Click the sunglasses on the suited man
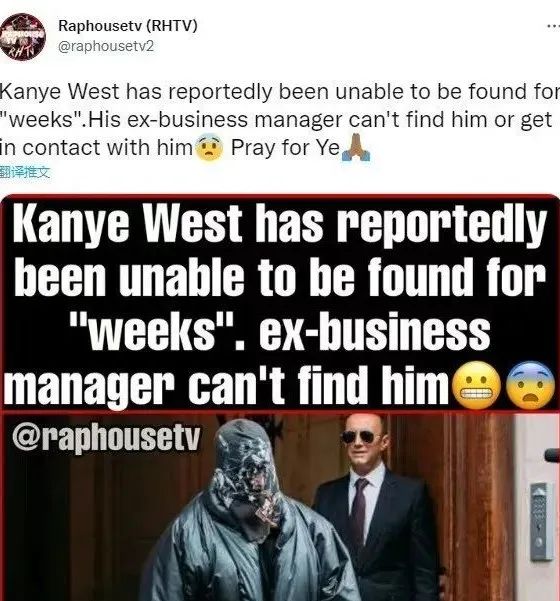Viewport: 560px width, 601px height. click(x=358, y=437)
